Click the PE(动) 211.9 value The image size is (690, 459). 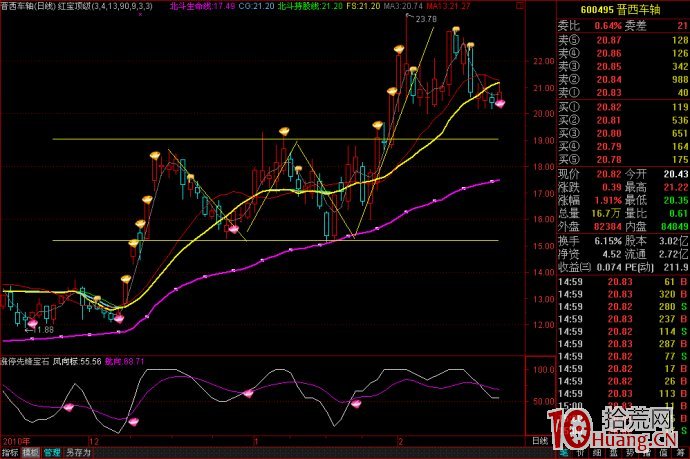pyautogui.click(x=677, y=267)
